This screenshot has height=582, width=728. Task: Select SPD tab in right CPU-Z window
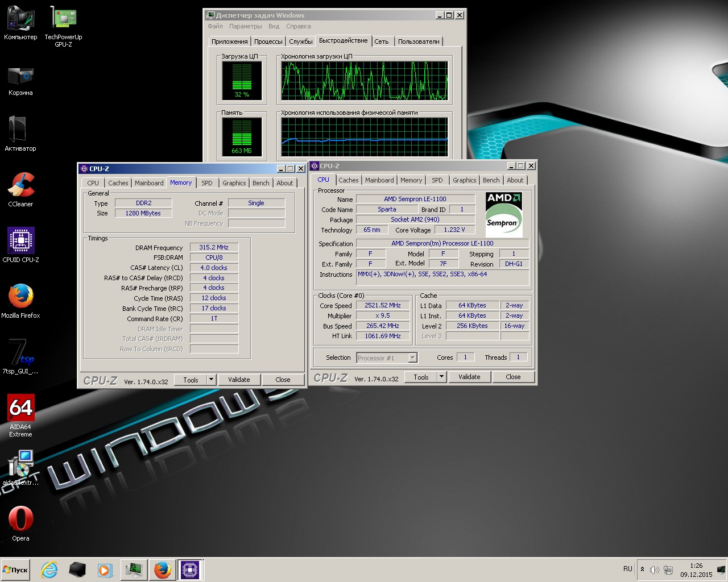point(437,180)
